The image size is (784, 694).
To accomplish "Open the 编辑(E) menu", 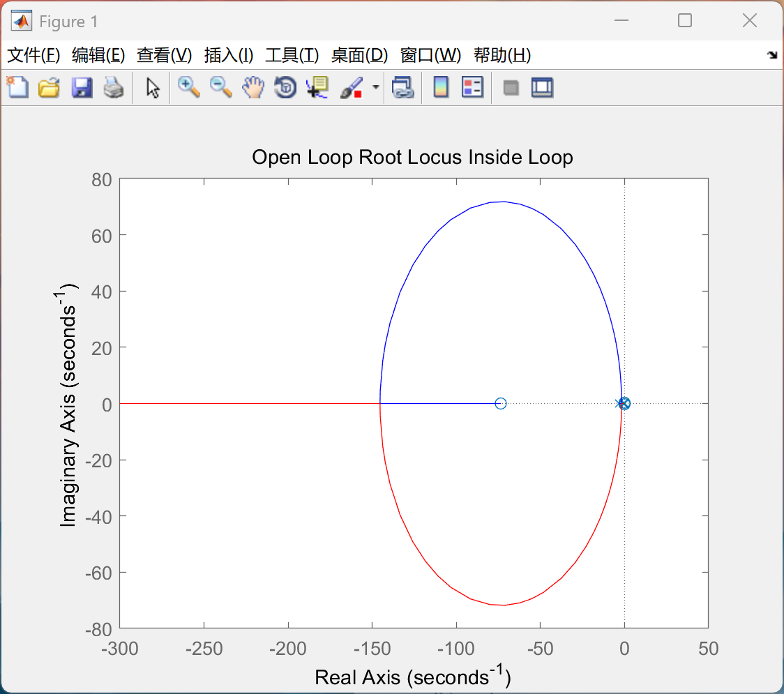I will (x=98, y=55).
